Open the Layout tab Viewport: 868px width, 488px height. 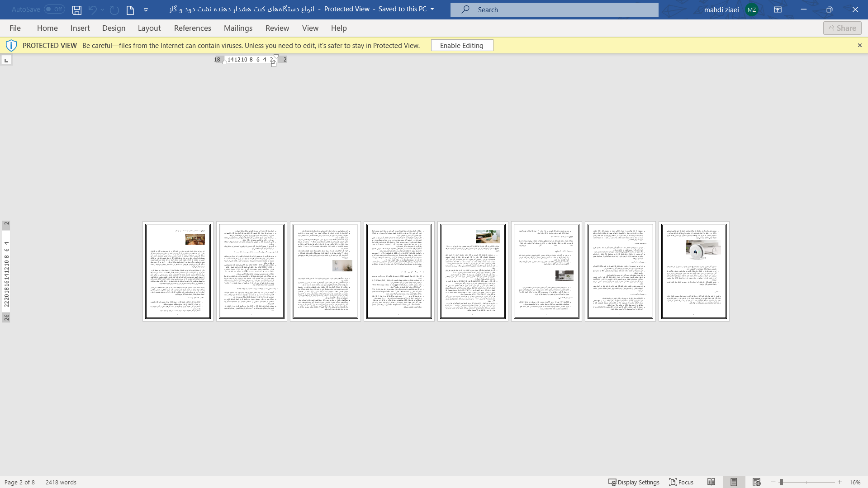pos(149,28)
